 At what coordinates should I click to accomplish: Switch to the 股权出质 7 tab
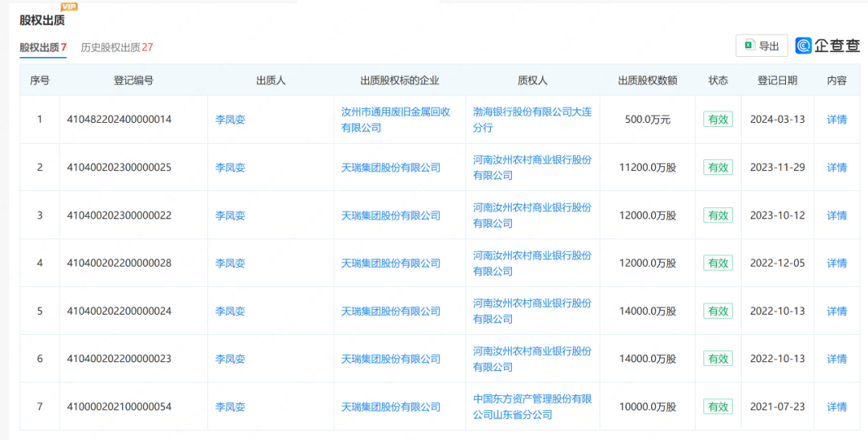[43, 47]
